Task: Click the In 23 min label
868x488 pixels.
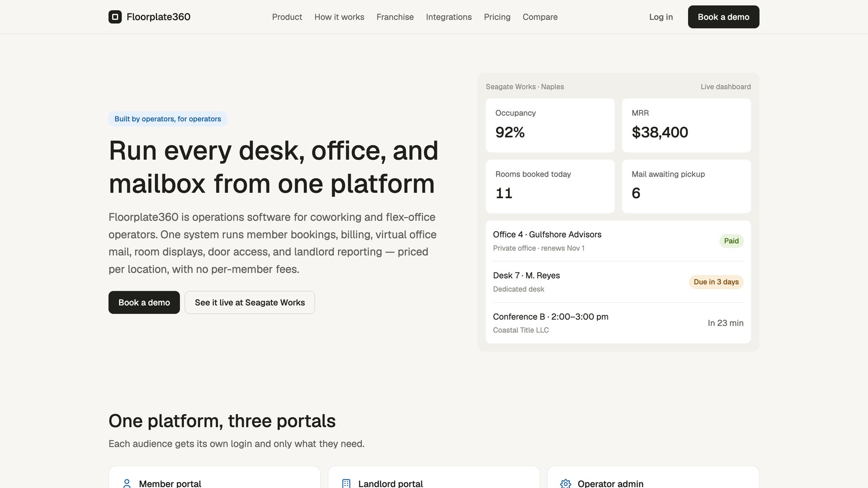Action: point(725,323)
